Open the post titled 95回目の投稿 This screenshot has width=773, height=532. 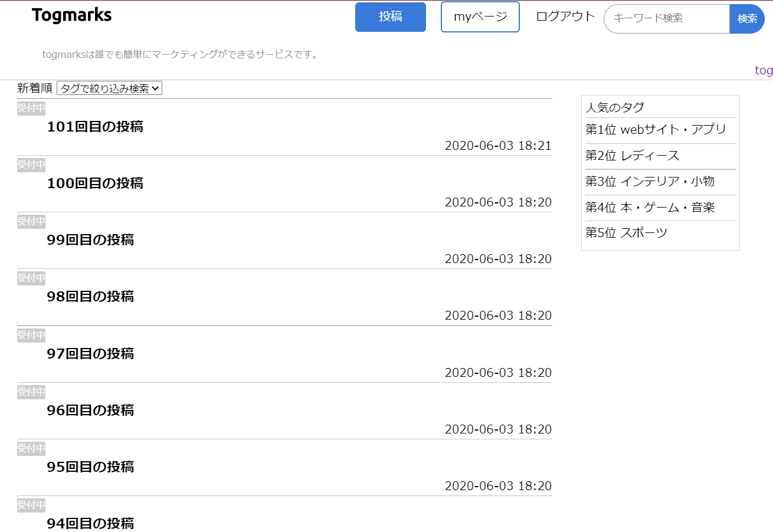click(90, 467)
